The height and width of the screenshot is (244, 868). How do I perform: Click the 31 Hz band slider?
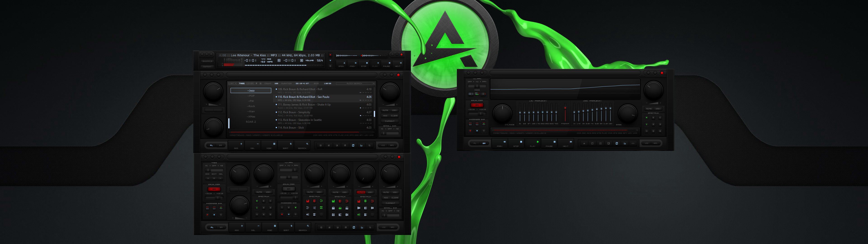coord(520,113)
